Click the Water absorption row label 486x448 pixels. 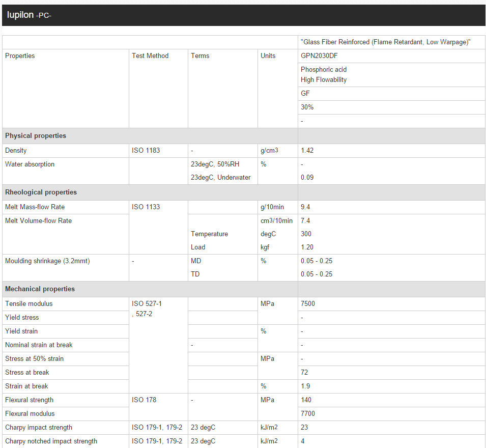30,164
